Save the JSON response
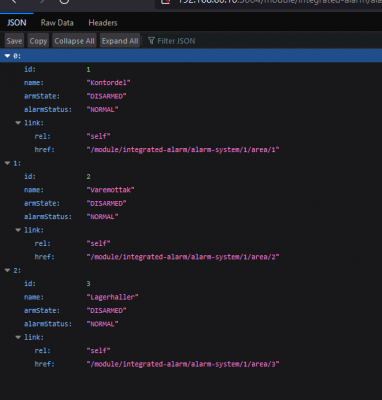This screenshot has height=400, width=382. point(14,41)
